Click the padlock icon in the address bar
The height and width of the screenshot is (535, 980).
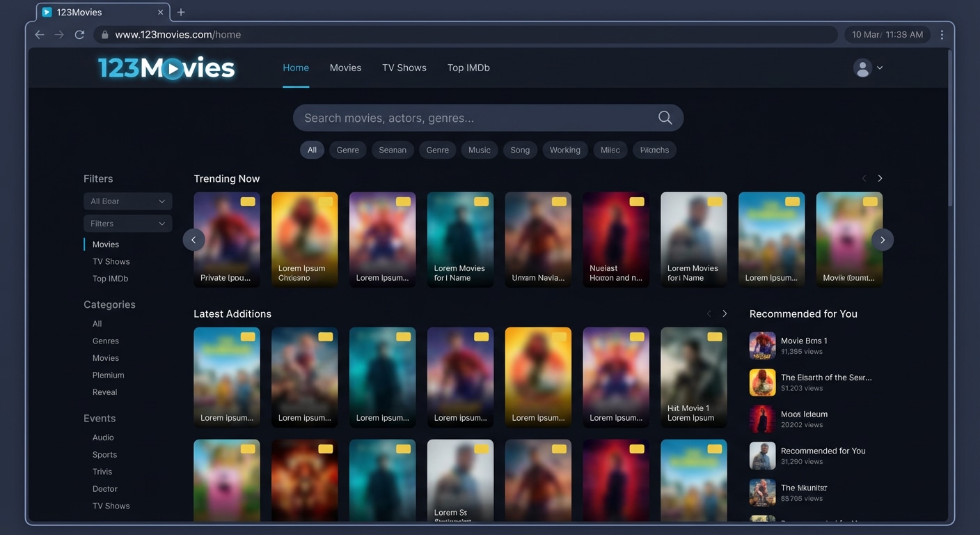pyautogui.click(x=104, y=34)
